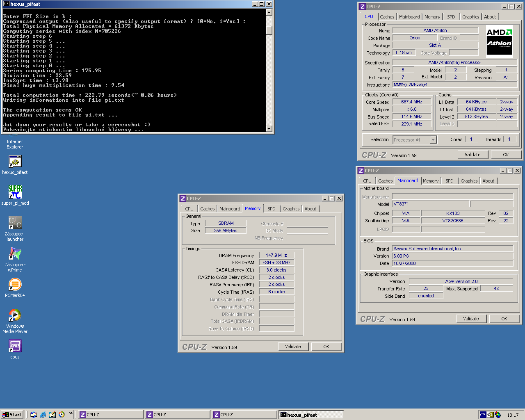This screenshot has height=420, width=525.
Task: Open Memory tab in the VT8371 motherboard window
Action: [431, 181]
